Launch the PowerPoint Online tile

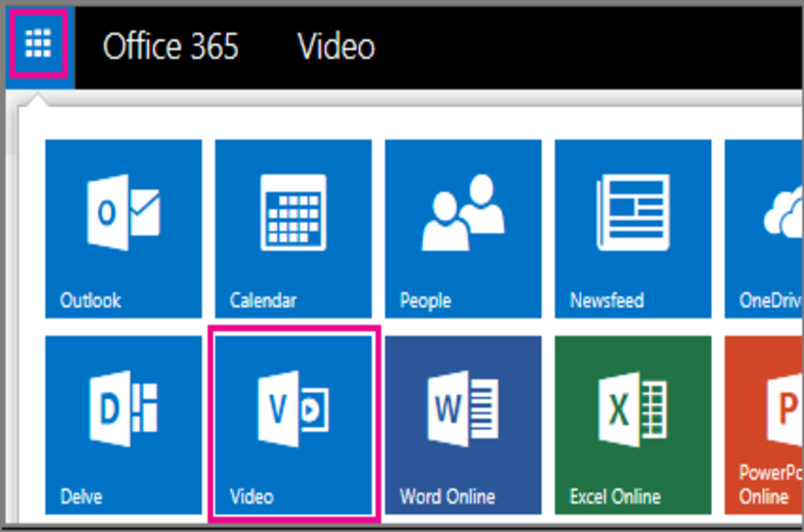tap(764, 425)
